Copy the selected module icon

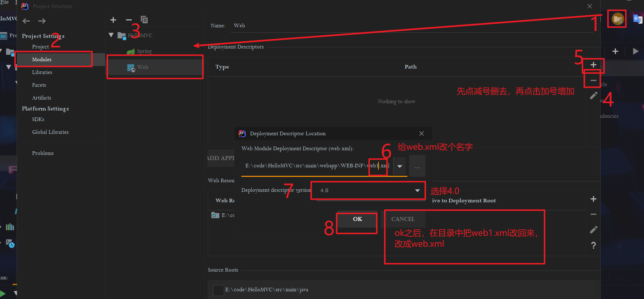click(x=144, y=20)
